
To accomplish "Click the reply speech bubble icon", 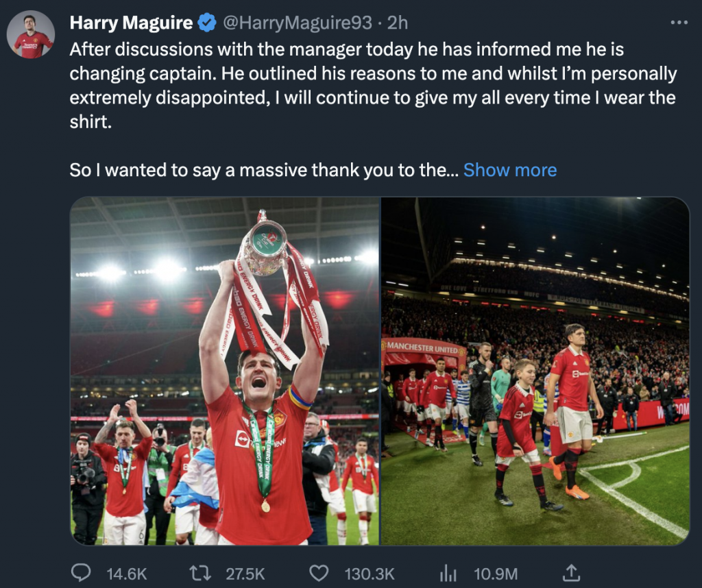I will point(82,573).
